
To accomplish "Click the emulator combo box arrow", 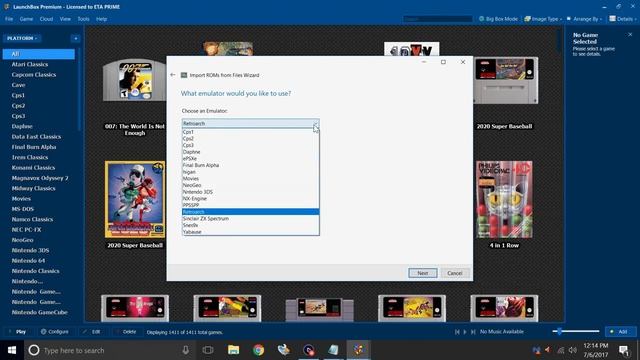I will tap(315, 123).
